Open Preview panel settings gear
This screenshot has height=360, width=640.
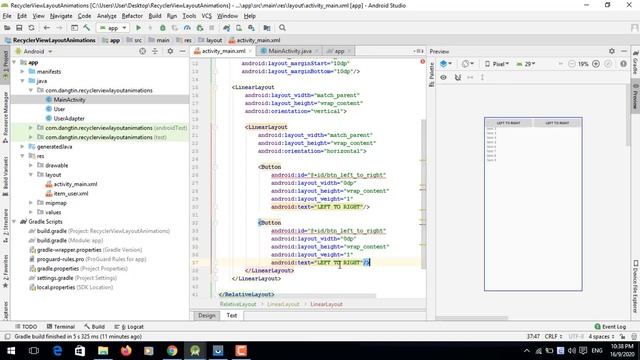click(x=611, y=51)
